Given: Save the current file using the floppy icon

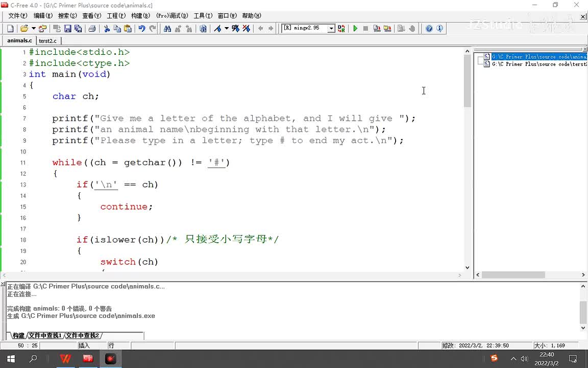Looking at the screenshot, I should pos(67,29).
